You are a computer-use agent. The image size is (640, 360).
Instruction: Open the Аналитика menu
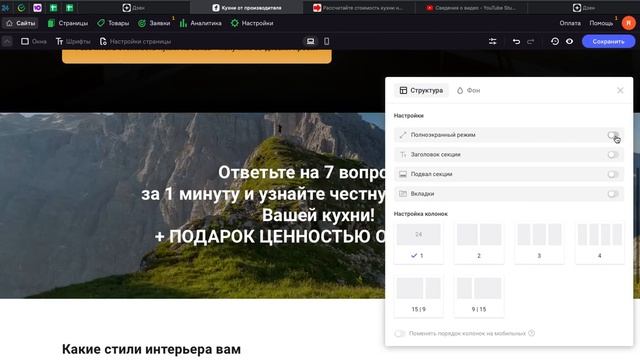[200, 23]
